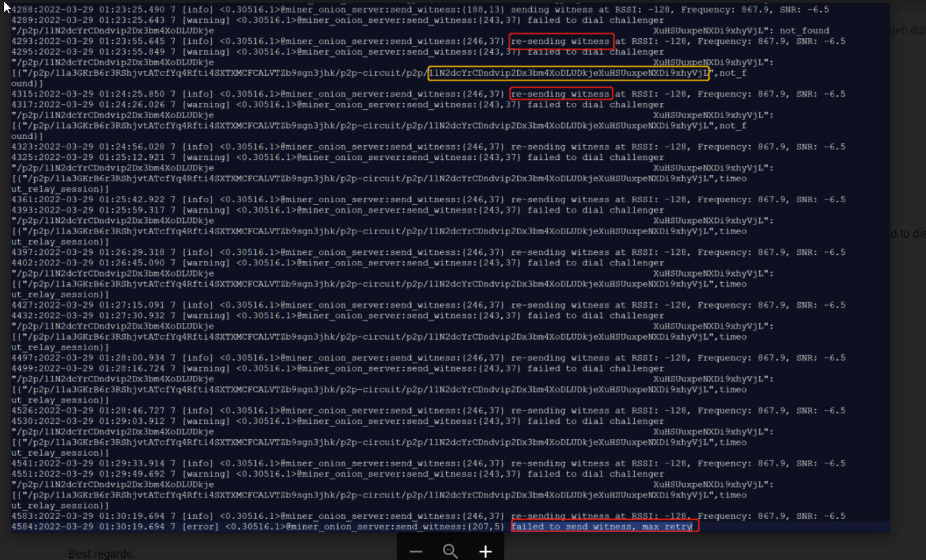Click log line 4315 timestamped 01:24:25.850
Screen dimensions: 926x560
[428, 94]
